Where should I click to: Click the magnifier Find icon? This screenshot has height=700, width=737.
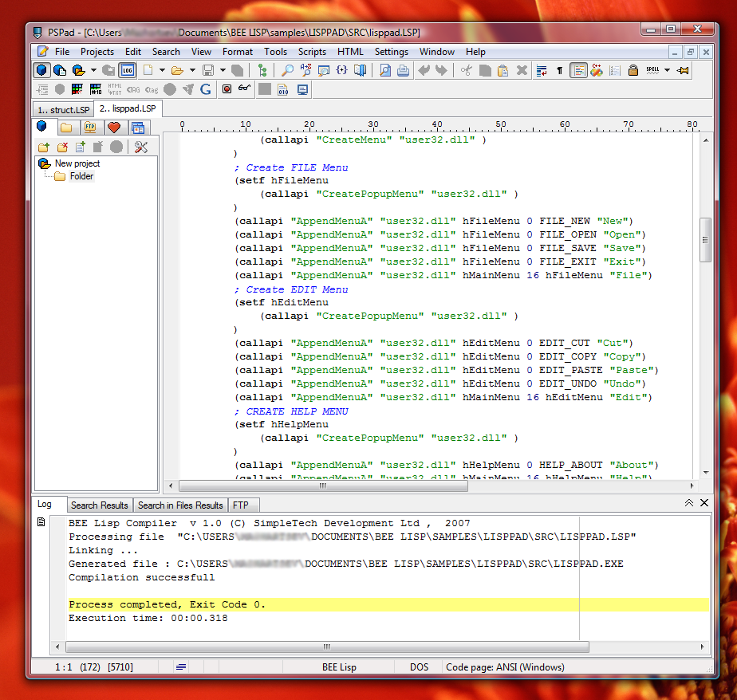click(288, 70)
